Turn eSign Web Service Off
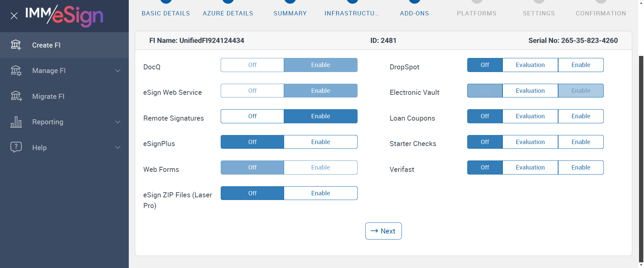This screenshot has width=644, height=268. coord(252,91)
